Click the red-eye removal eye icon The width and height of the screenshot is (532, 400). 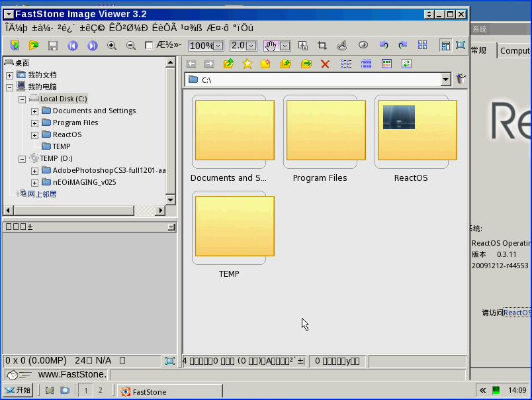pos(363,45)
